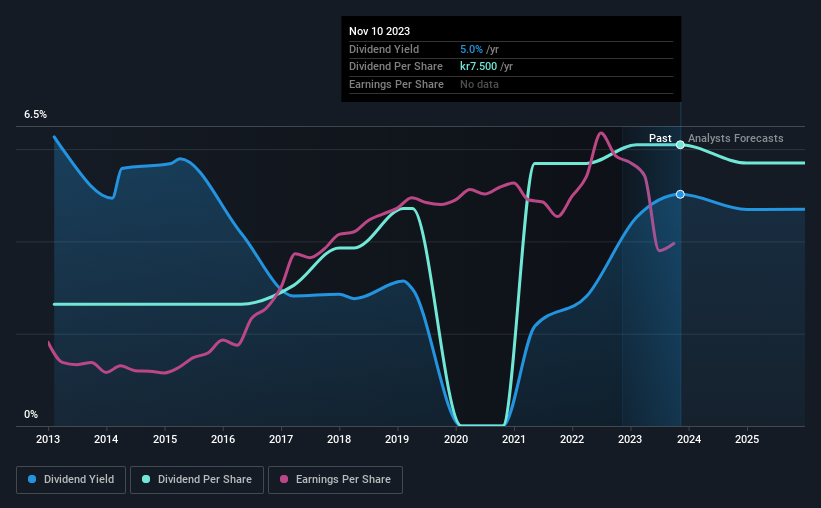Image resolution: width=821 pixels, height=508 pixels.
Task: Click the 2019 x-axis label
Action: click(397, 439)
